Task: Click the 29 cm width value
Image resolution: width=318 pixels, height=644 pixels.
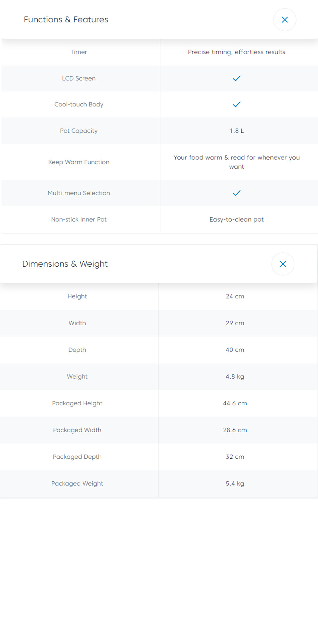Action: click(x=235, y=323)
